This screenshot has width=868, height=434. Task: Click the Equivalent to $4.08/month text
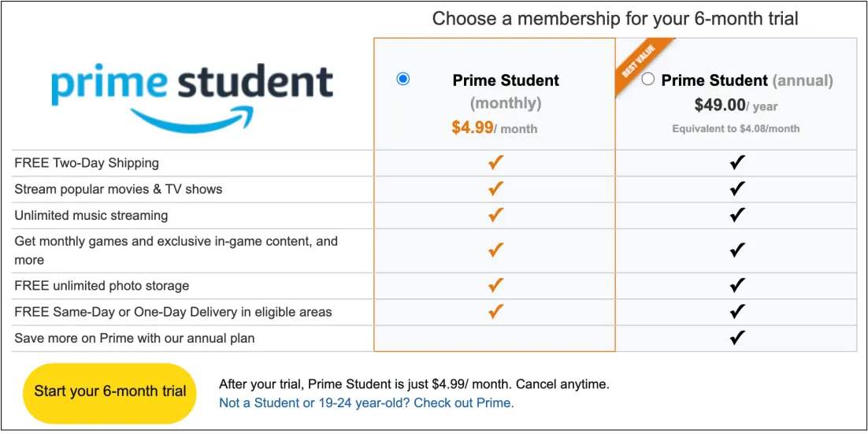point(736,128)
